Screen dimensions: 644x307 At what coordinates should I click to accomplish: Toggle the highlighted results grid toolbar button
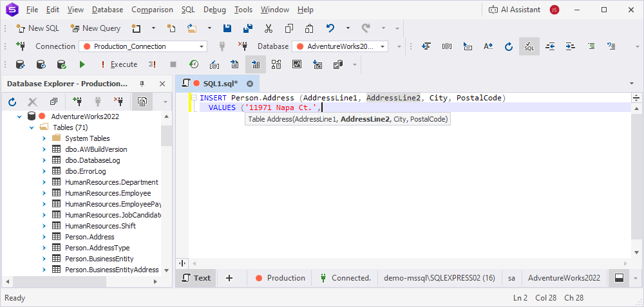(256, 64)
